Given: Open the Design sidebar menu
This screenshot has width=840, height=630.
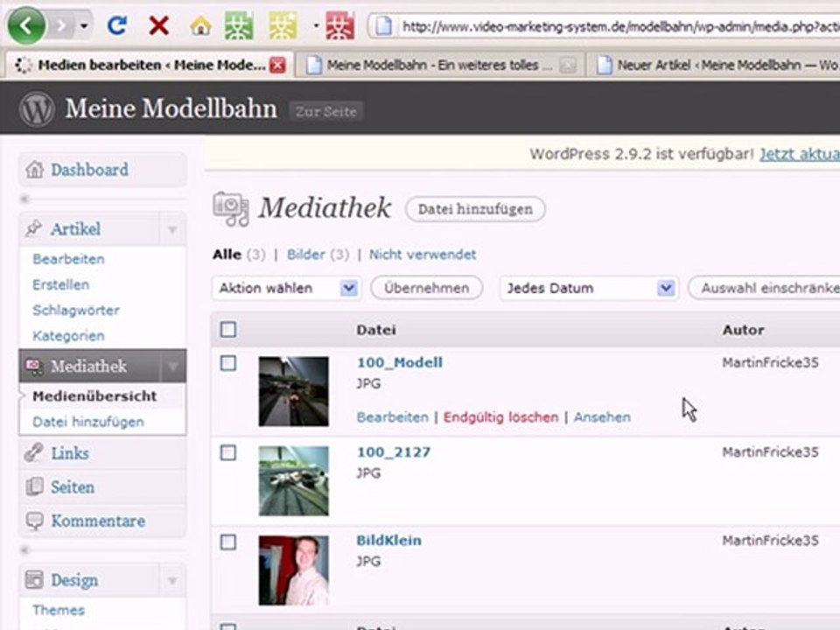Looking at the screenshot, I should tap(73, 580).
